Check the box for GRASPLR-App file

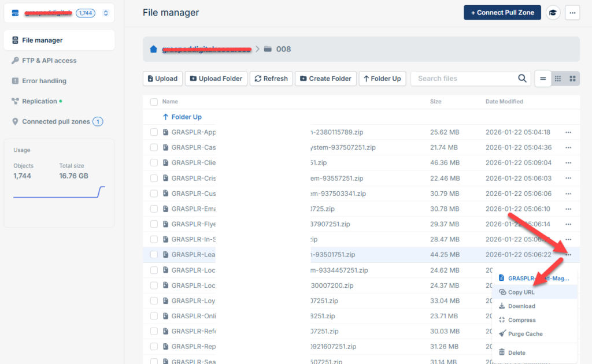[x=154, y=132]
